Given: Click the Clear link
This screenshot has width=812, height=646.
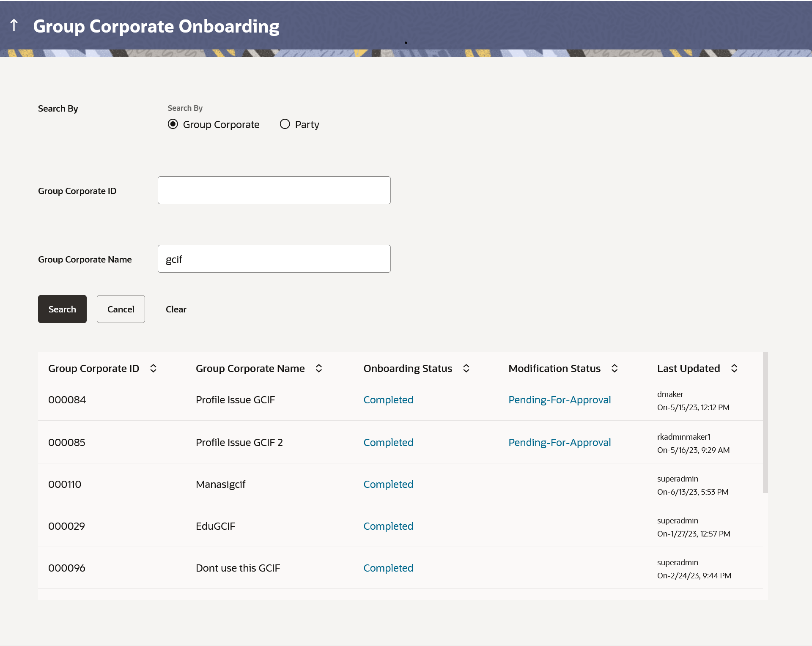Looking at the screenshot, I should [x=176, y=309].
